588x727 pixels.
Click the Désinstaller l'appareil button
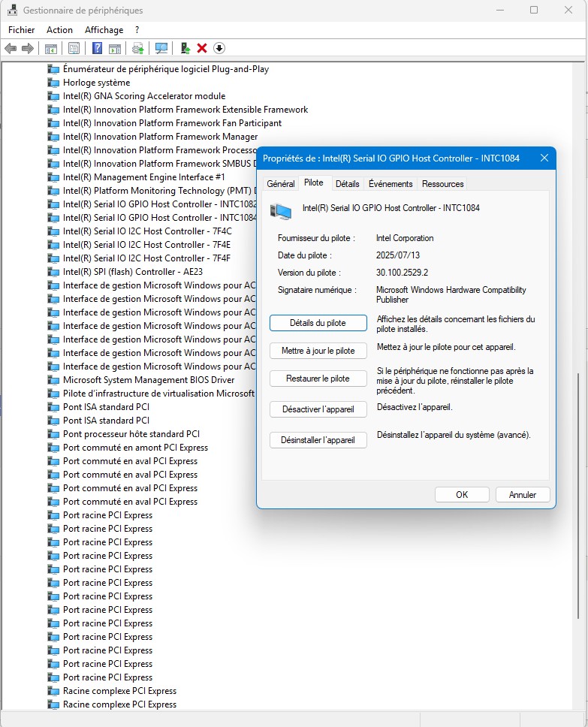(318, 440)
